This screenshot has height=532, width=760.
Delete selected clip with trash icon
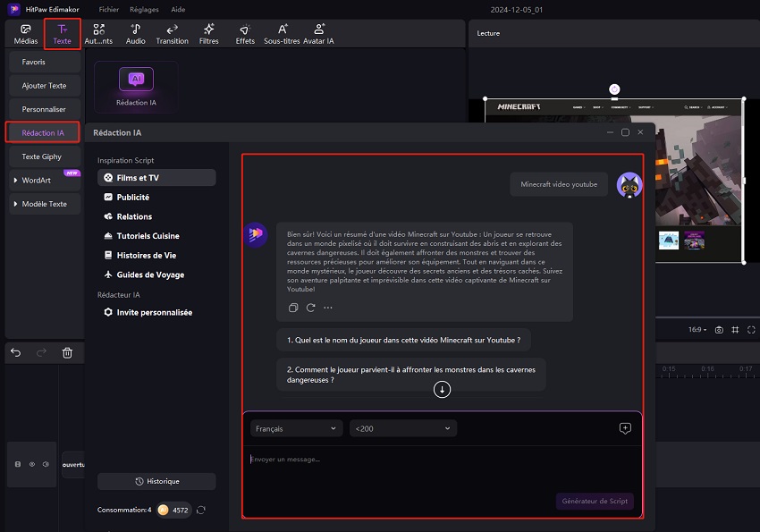point(67,353)
